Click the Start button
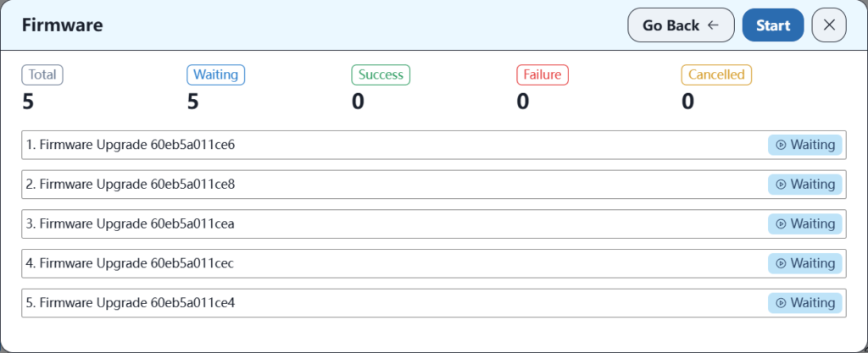 coord(772,25)
